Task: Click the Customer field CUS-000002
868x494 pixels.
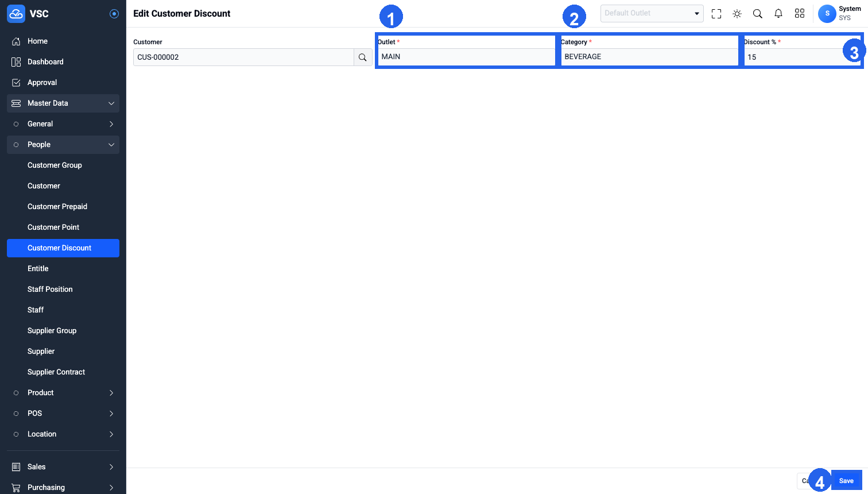Action: [x=243, y=57]
